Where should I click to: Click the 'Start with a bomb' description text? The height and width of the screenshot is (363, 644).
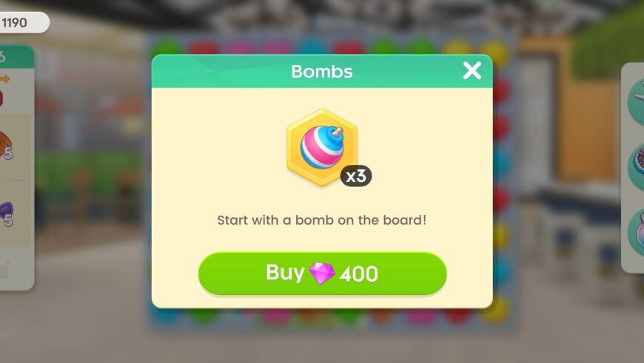(x=321, y=220)
